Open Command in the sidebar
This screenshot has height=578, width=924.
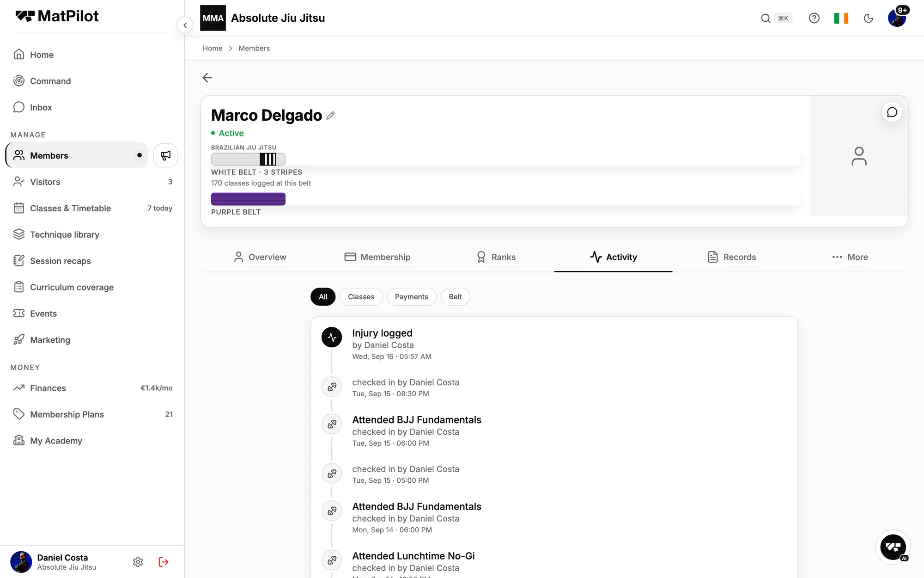click(92, 81)
